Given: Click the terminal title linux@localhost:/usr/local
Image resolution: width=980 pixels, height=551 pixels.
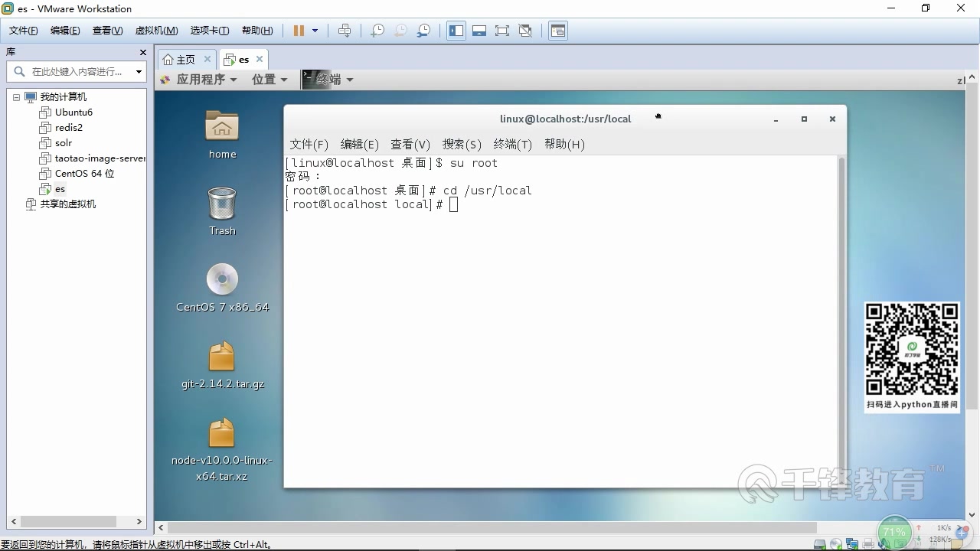Looking at the screenshot, I should point(565,119).
